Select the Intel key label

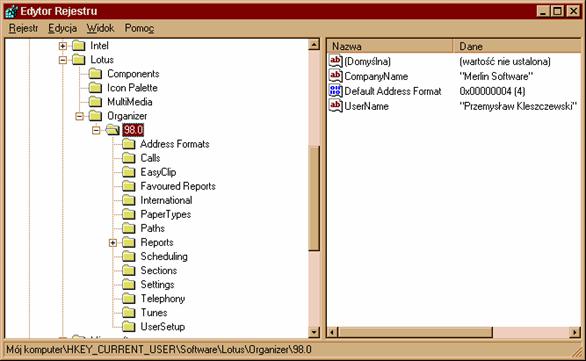click(x=99, y=46)
